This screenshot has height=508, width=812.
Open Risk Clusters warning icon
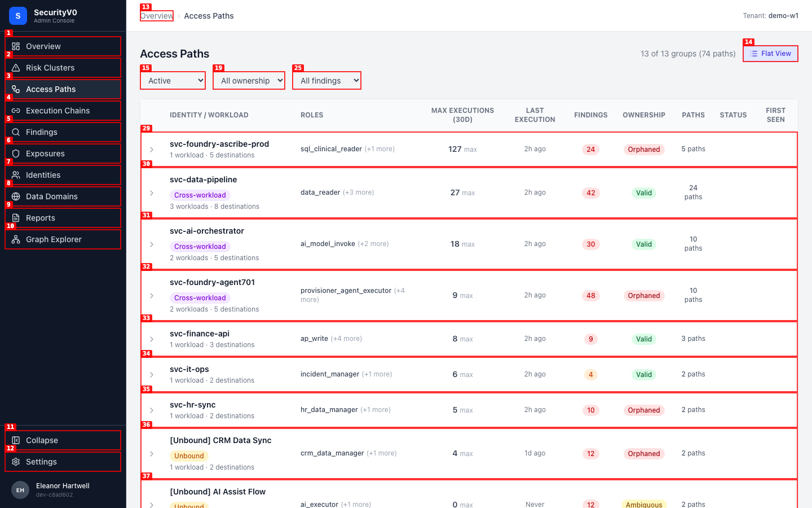(16, 68)
